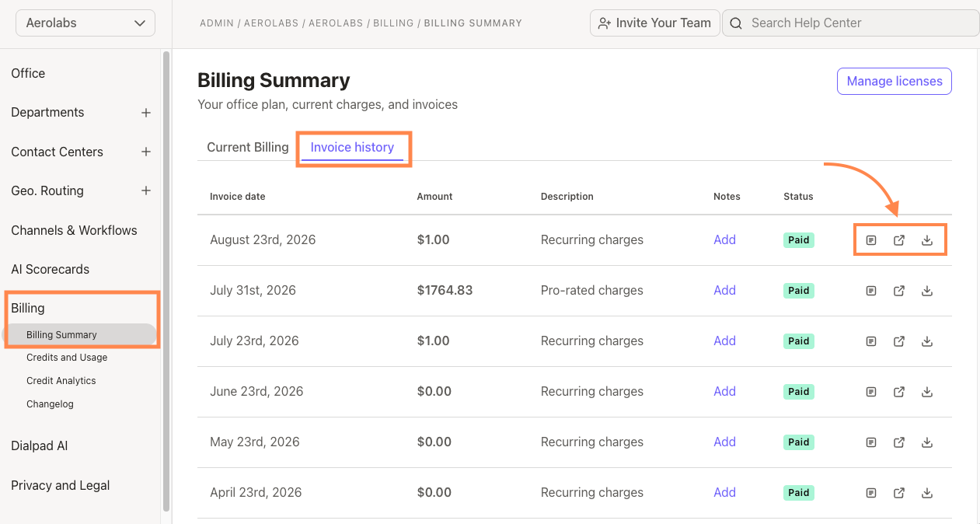Open June 23rd invoice externally
The image size is (980, 524).
point(899,392)
